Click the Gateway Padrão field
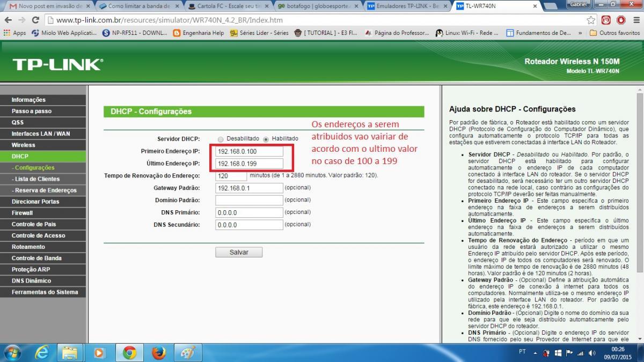This screenshot has width=644, height=362. coord(249,188)
